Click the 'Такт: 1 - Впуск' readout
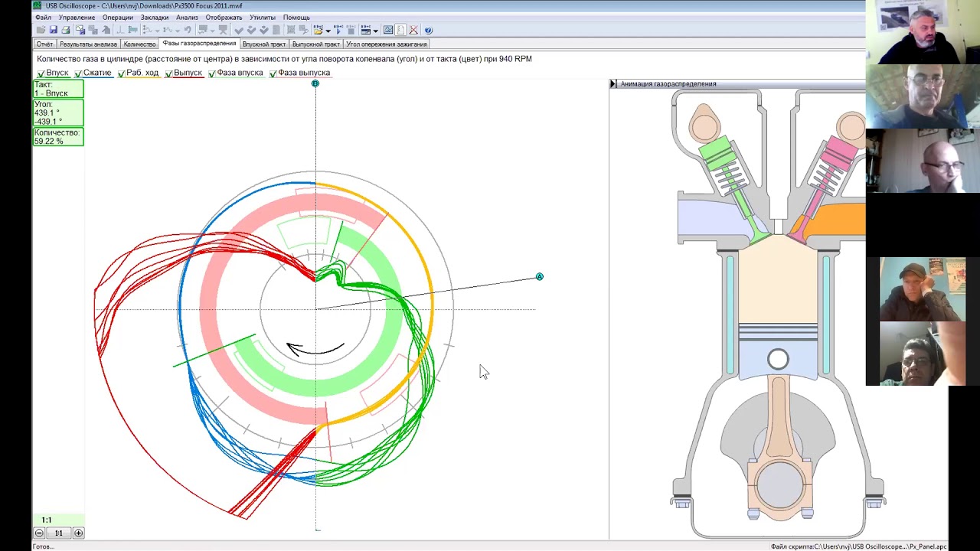The width and height of the screenshot is (980, 551). [x=58, y=89]
